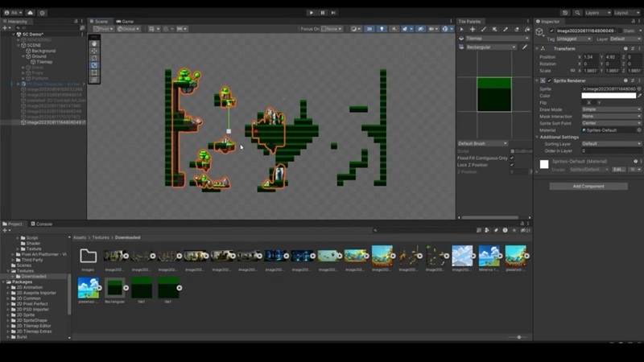Switch to the Game tab
This screenshot has width=644, height=362.
(125, 21)
